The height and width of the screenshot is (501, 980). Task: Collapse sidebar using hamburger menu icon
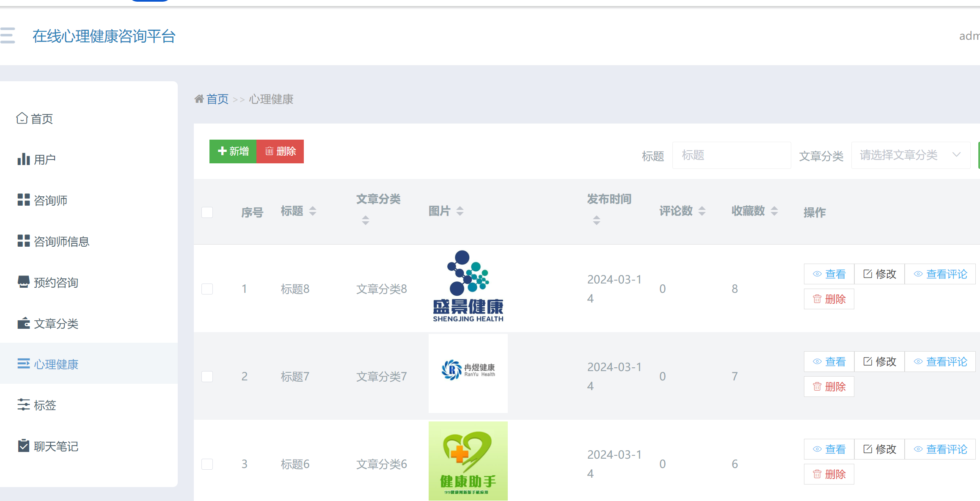(x=7, y=36)
